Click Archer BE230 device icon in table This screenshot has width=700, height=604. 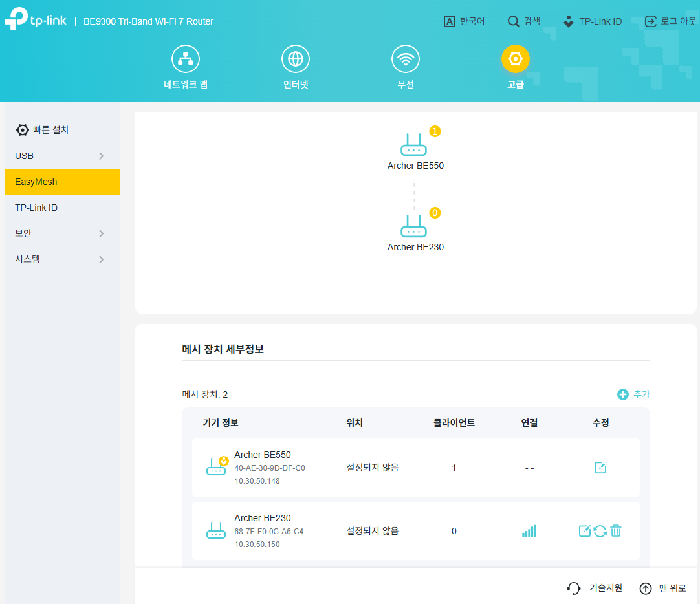tap(216, 530)
